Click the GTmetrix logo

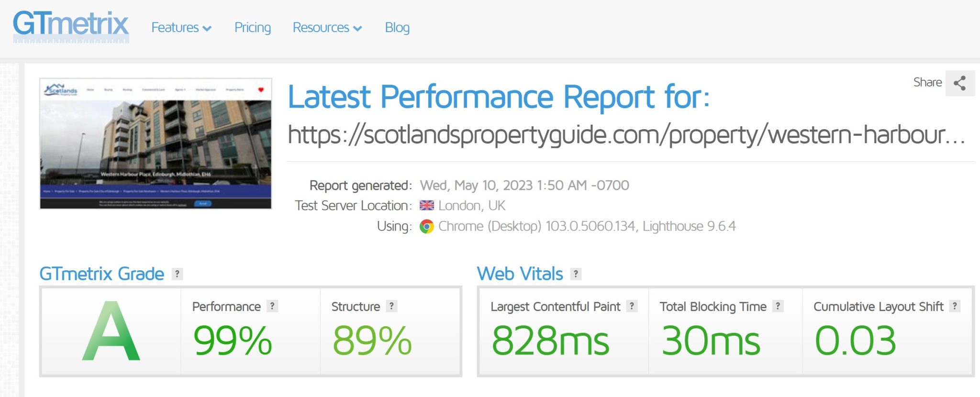[71, 26]
